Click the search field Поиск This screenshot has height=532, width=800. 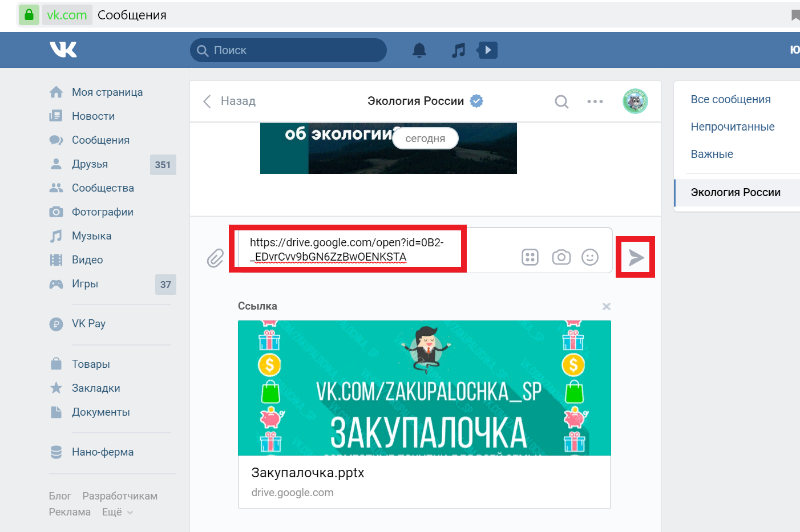(x=288, y=50)
